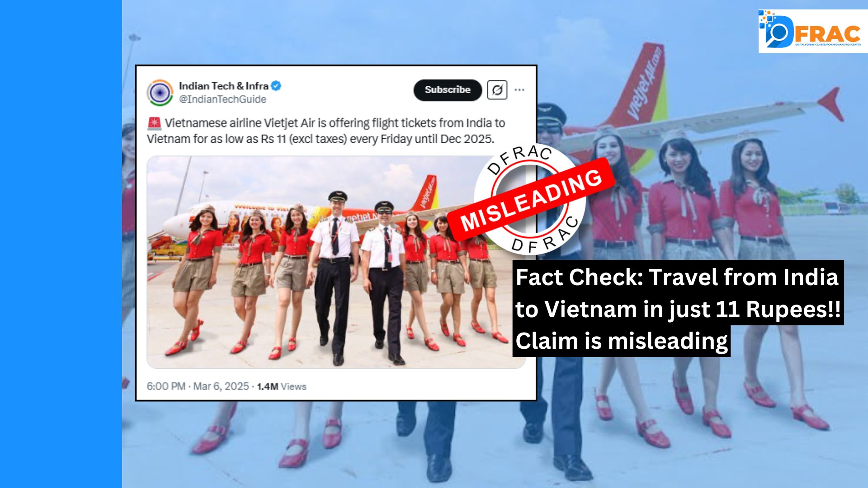The width and height of the screenshot is (868, 488).
Task: Click the DFRAC logo in top corner
Action: coord(813,31)
